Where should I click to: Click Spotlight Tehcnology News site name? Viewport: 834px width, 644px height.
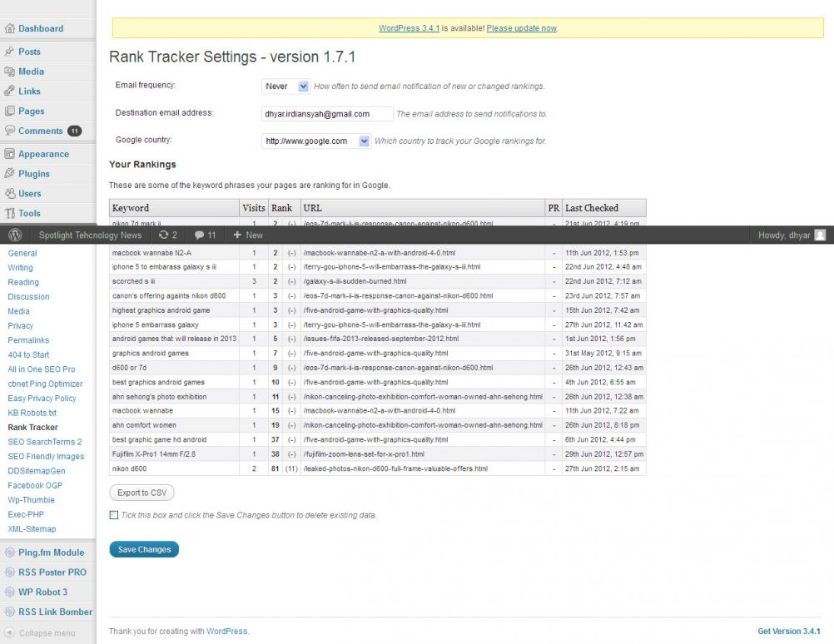pos(91,235)
